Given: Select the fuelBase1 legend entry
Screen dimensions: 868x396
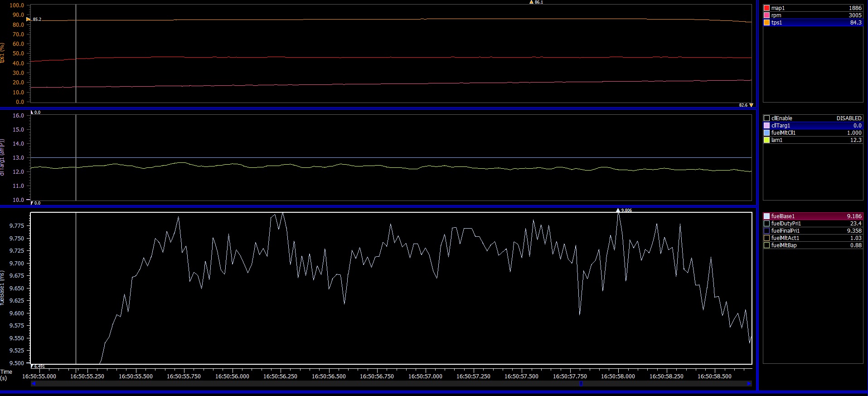Looking at the screenshot, I should (813, 216).
